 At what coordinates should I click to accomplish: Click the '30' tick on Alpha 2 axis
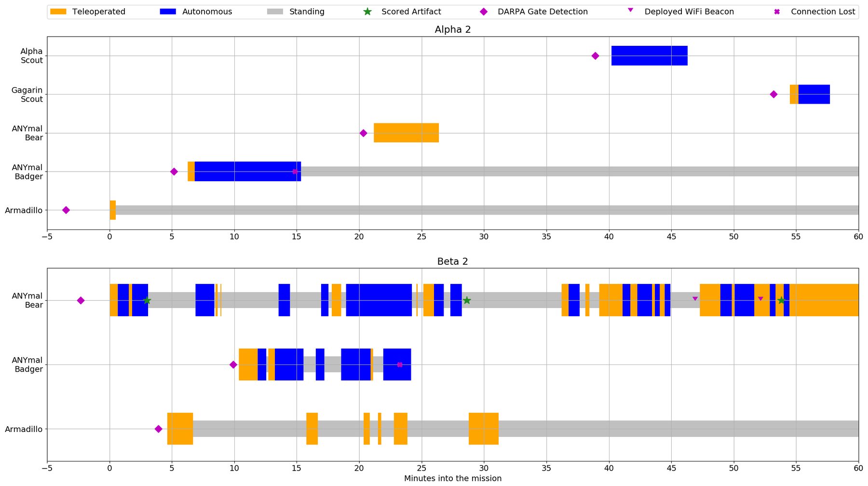(484, 237)
